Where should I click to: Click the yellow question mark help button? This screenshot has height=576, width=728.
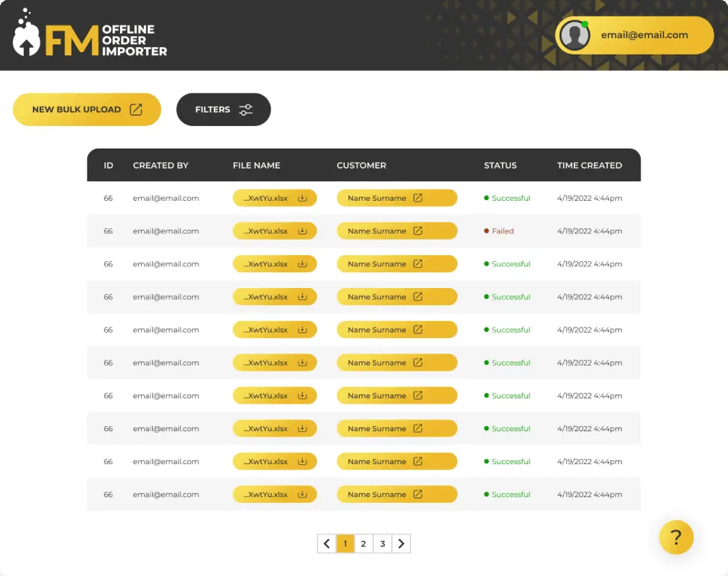pos(676,537)
